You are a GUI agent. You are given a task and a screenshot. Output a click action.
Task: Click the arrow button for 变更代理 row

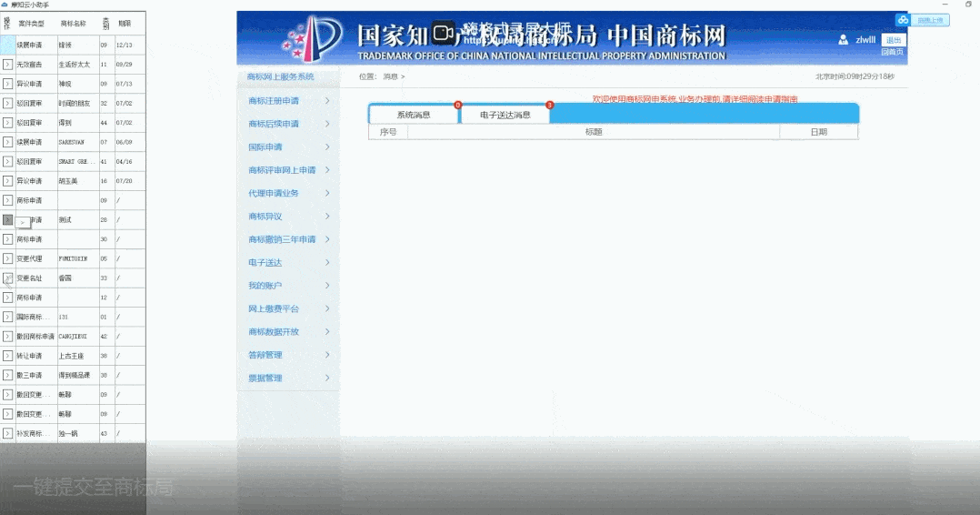7,258
